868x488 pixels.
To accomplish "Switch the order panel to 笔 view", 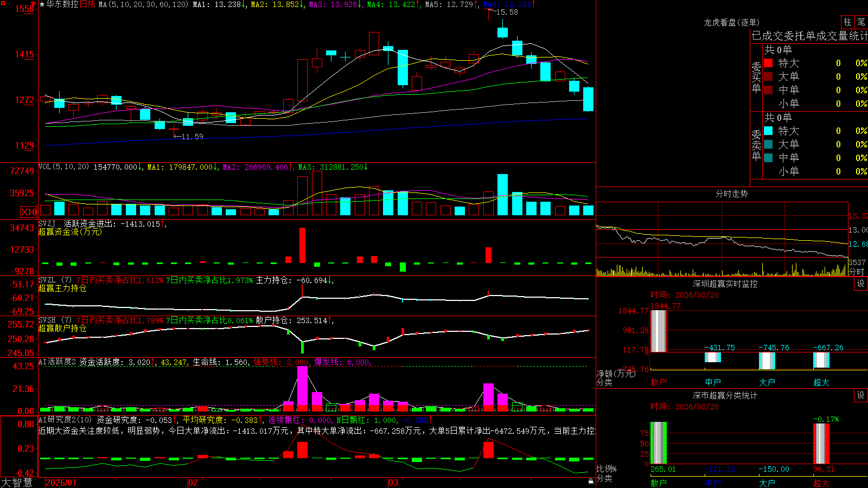I will coord(861,22).
